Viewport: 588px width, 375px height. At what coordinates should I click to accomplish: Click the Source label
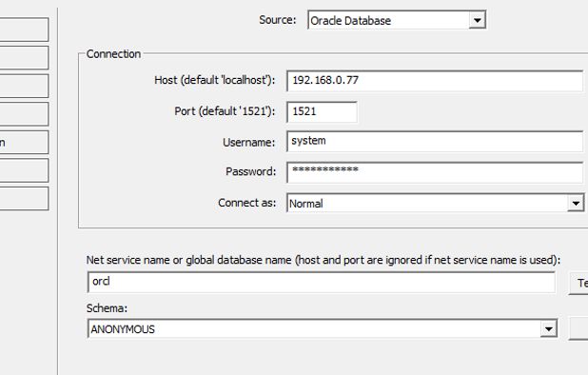[278, 20]
